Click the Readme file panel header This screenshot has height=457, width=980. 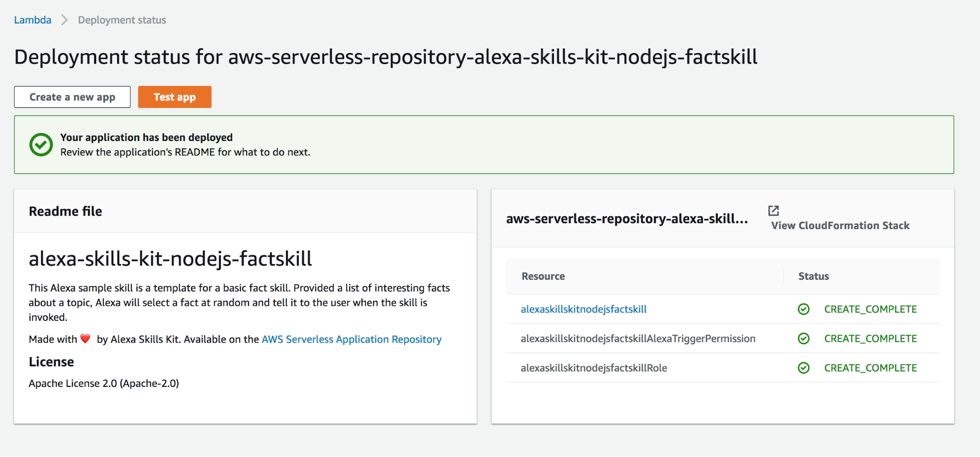(x=66, y=211)
